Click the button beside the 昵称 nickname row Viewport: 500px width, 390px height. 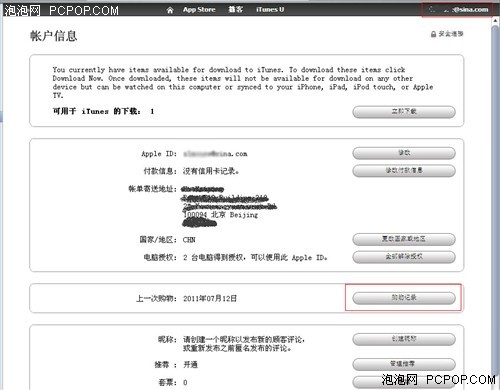404,339
